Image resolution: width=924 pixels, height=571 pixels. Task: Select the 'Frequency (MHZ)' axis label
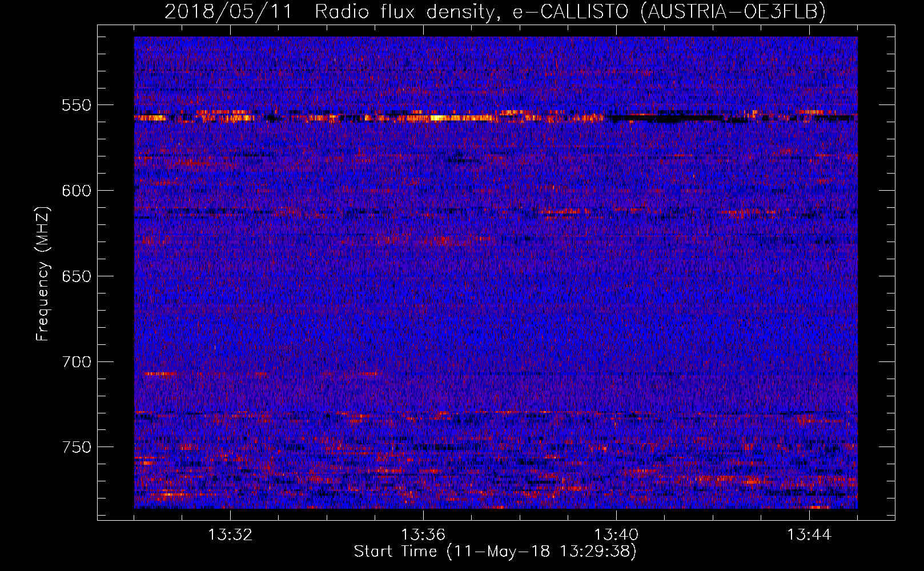[x=43, y=274]
